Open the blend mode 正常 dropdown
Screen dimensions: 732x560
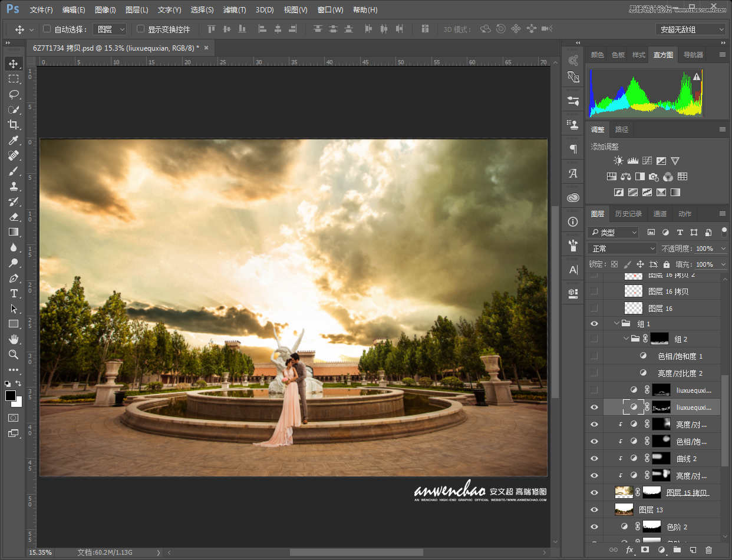tap(622, 248)
